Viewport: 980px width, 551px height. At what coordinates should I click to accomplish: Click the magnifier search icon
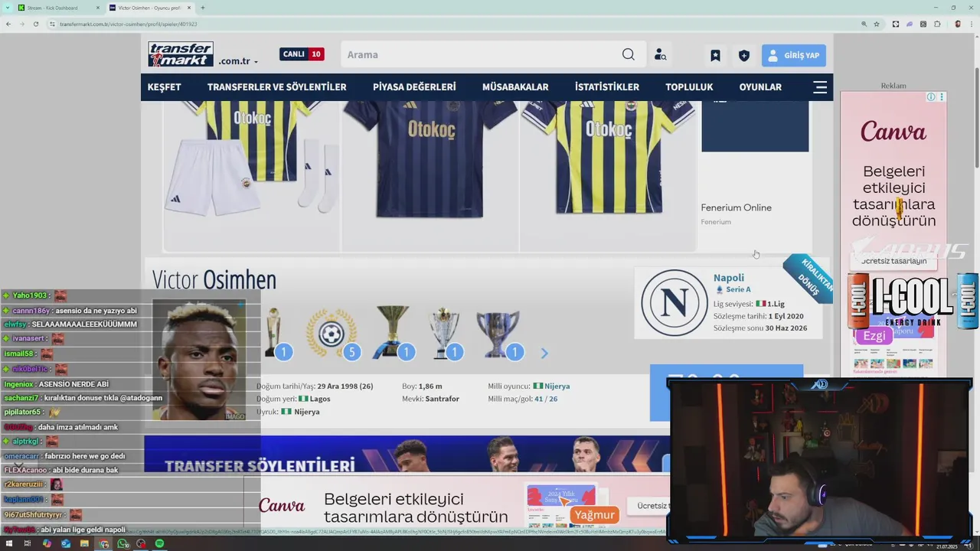tap(629, 54)
